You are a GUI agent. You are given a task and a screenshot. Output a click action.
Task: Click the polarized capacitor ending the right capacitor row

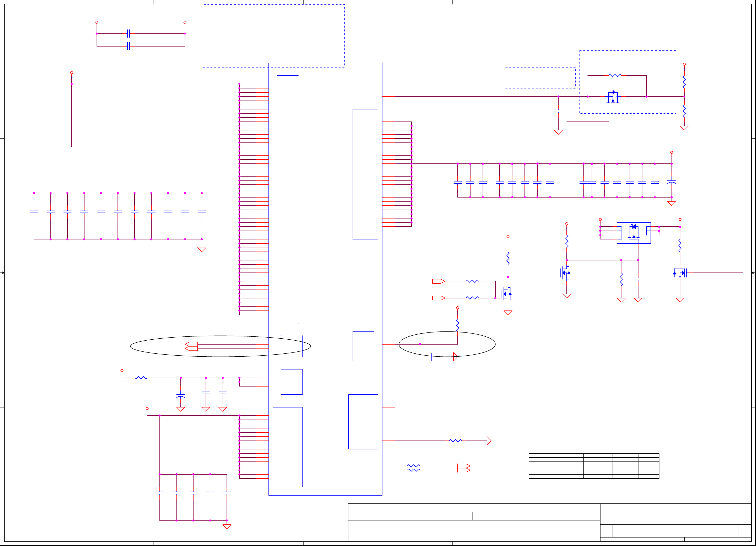(x=671, y=182)
